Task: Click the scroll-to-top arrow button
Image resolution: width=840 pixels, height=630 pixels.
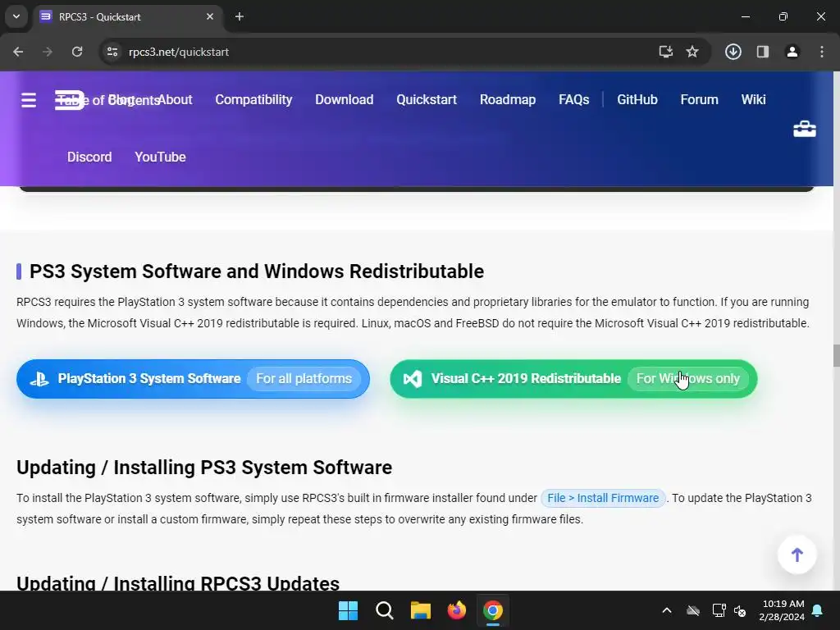Action: click(797, 555)
